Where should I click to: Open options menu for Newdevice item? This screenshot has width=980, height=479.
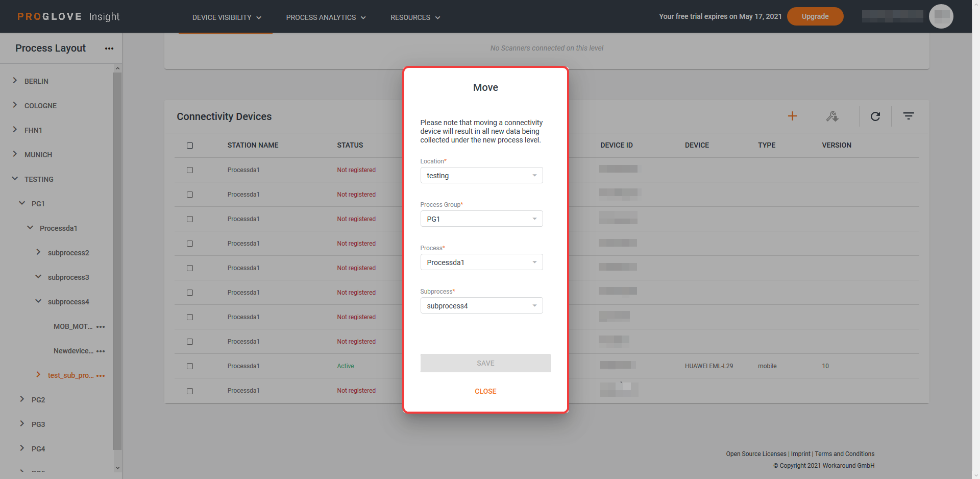101,351
